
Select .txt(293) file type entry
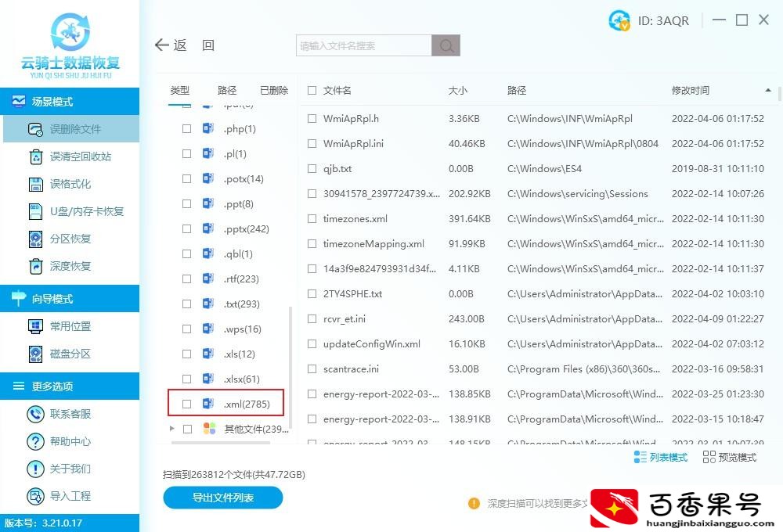click(x=241, y=304)
